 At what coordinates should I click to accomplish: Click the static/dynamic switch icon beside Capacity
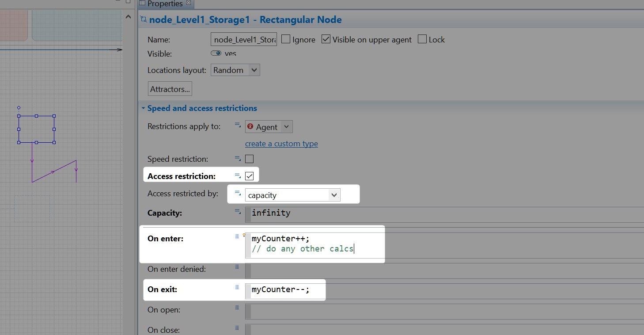pos(238,213)
